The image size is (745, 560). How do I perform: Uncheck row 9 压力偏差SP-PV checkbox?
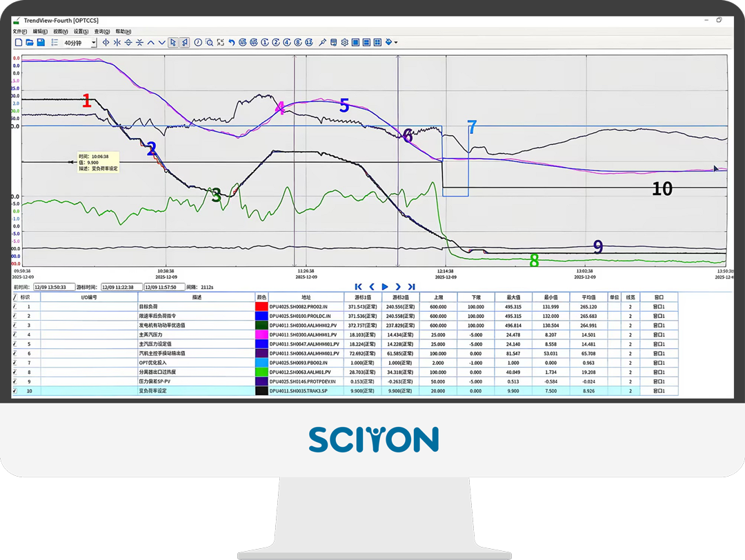14,381
